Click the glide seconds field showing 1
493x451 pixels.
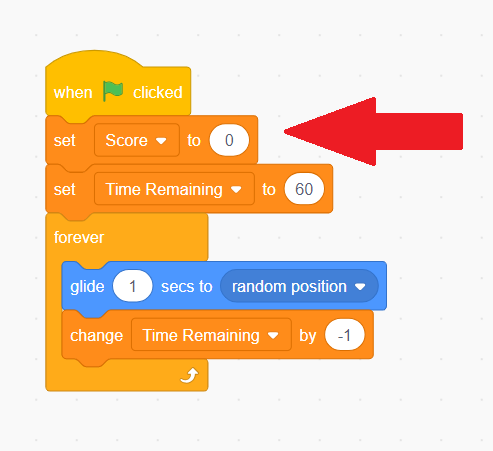click(x=133, y=286)
